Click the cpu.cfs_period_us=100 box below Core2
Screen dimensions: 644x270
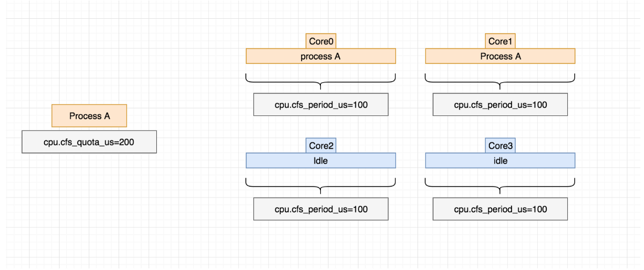[x=321, y=209]
